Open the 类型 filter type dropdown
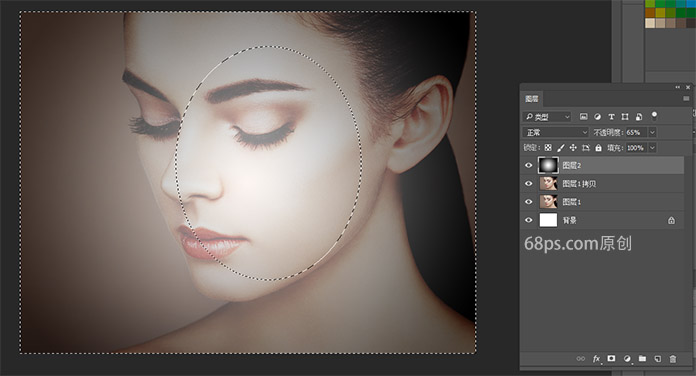Viewport: 696px width, 376px height. pos(546,117)
